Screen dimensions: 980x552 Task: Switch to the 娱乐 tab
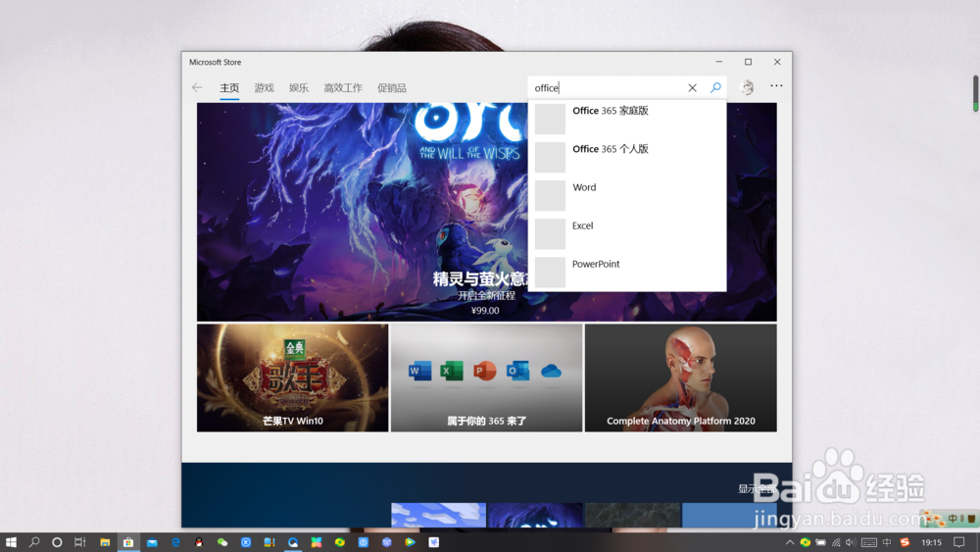299,88
